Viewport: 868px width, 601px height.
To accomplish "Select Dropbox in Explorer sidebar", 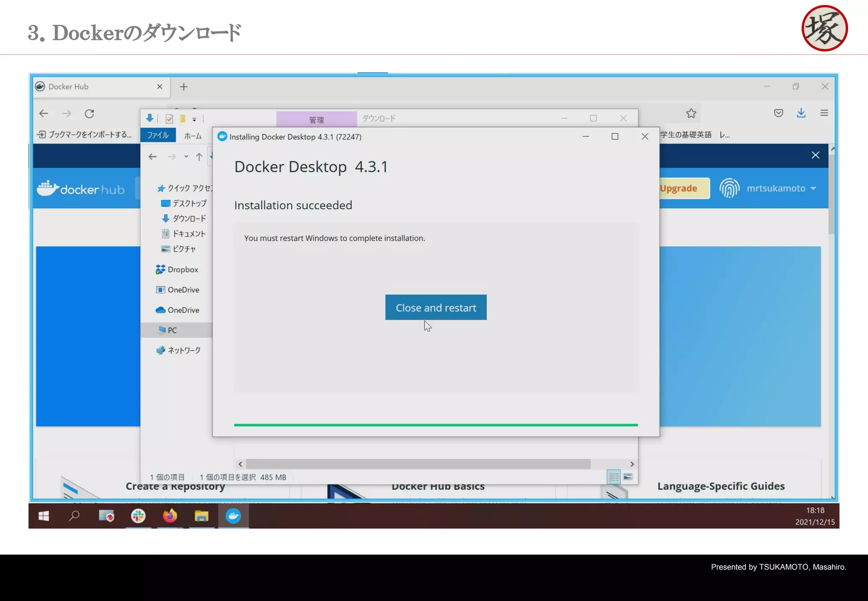I will (177, 270).
